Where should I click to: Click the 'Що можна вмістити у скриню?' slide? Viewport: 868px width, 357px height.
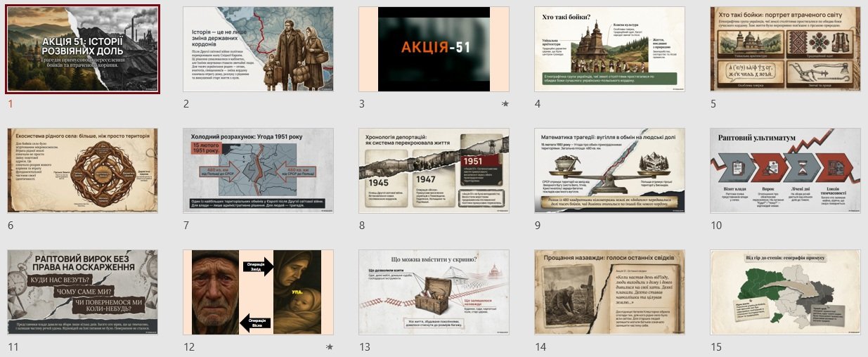434,292
